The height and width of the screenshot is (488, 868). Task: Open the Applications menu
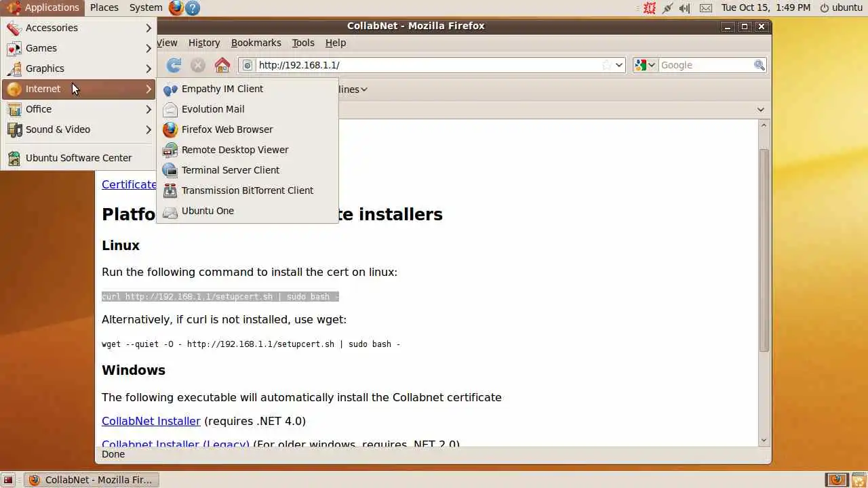43,7
